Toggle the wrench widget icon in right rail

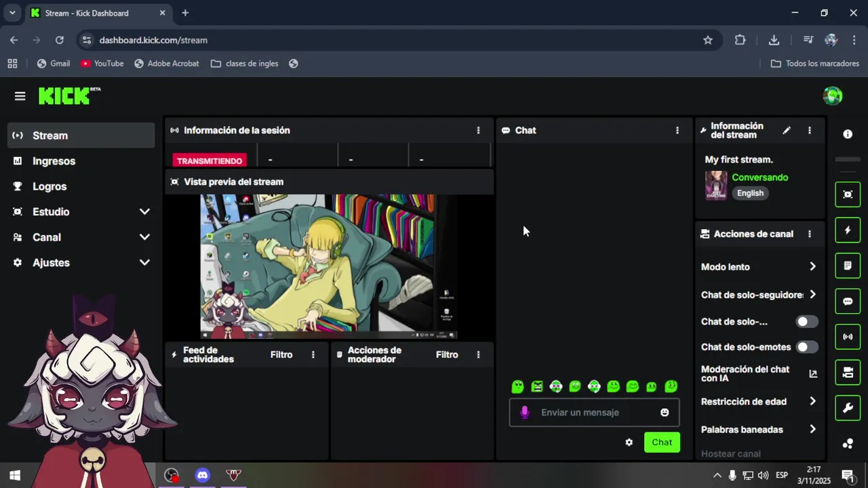pyautogui.click(x=848, y=408)
